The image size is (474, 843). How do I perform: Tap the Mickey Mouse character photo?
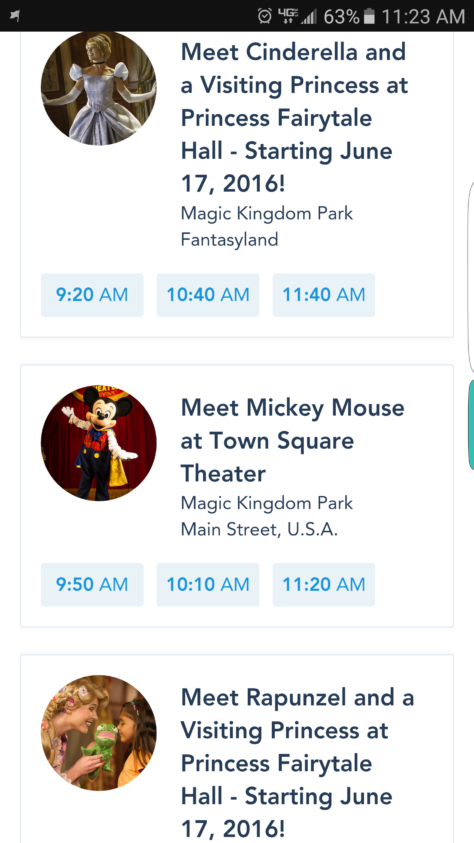[98, 443]
